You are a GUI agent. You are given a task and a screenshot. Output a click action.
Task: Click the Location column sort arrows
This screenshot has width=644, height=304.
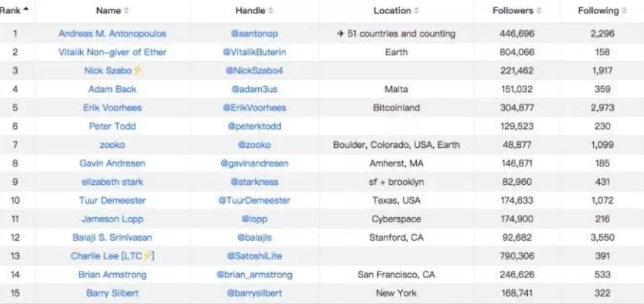click(416, 11)
